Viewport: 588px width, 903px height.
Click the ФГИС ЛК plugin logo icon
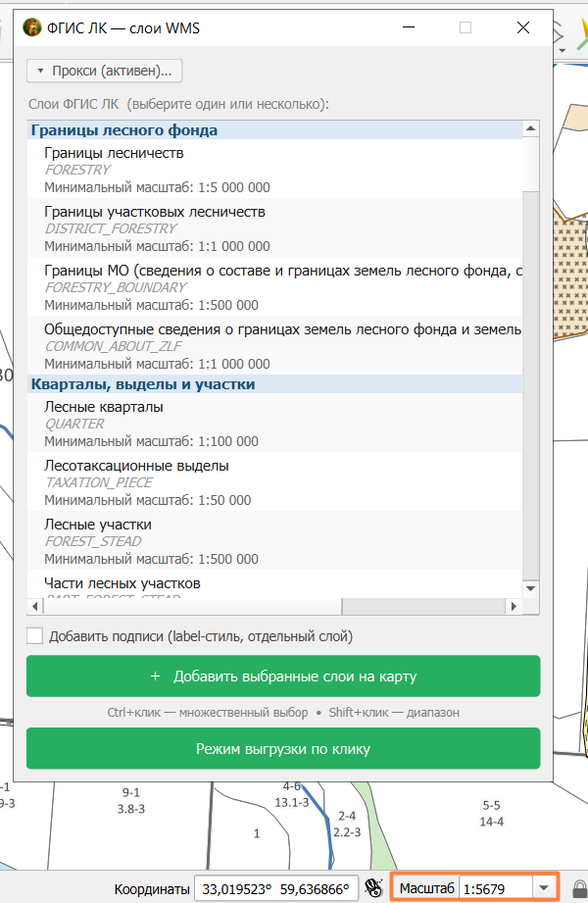(x=32, y=27)
